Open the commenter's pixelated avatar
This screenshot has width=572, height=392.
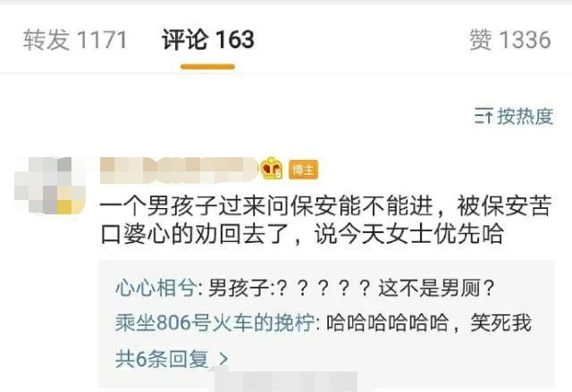point(50,185)
